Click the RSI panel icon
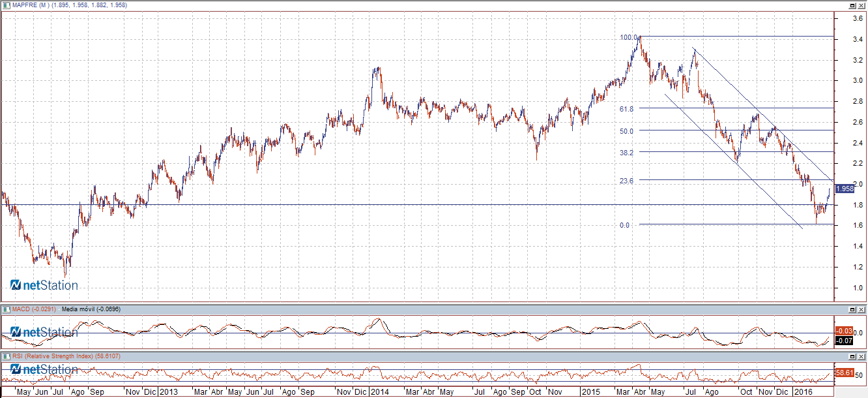868x398 pixels. [x=6, y=356]
